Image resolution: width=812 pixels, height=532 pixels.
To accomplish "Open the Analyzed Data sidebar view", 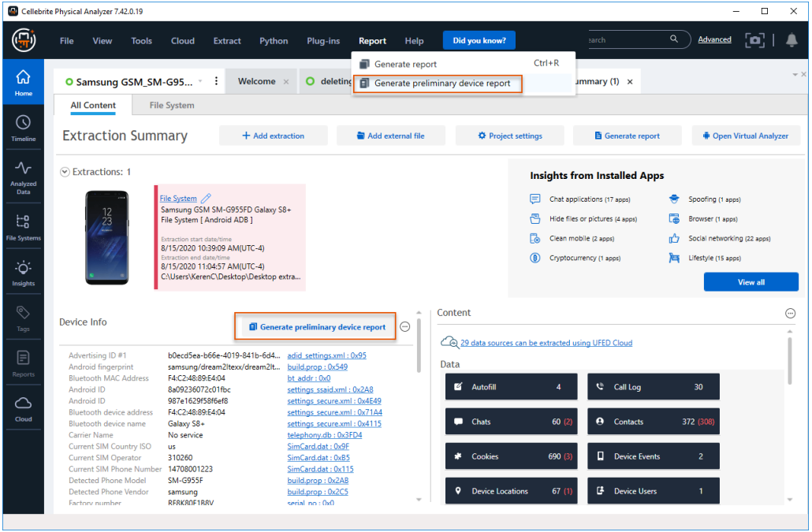I will click(x=24, y=177).
